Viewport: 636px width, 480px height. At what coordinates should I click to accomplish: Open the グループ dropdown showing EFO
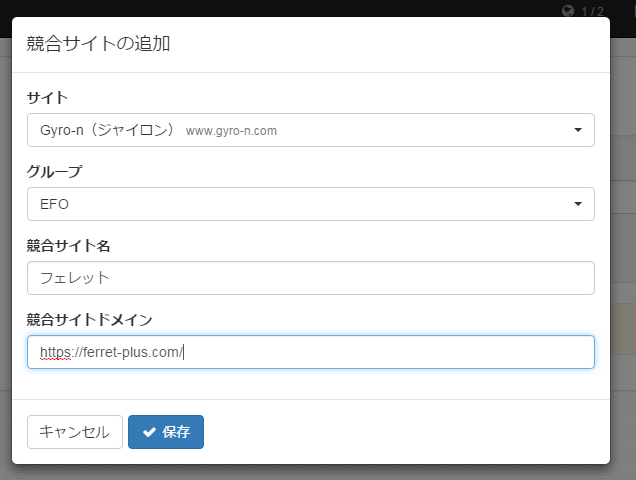click(x=311, y=204)
